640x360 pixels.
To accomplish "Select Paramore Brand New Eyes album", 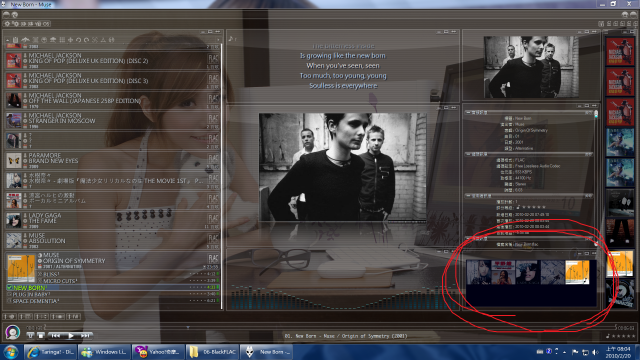I will pos(112,161).
